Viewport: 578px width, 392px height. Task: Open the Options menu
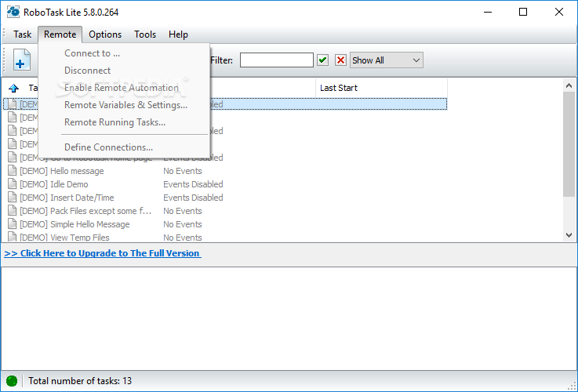[x=105, y=34]
